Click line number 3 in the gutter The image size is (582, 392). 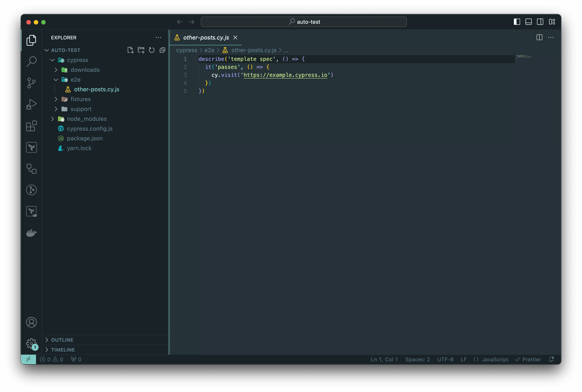pos(185,75)
